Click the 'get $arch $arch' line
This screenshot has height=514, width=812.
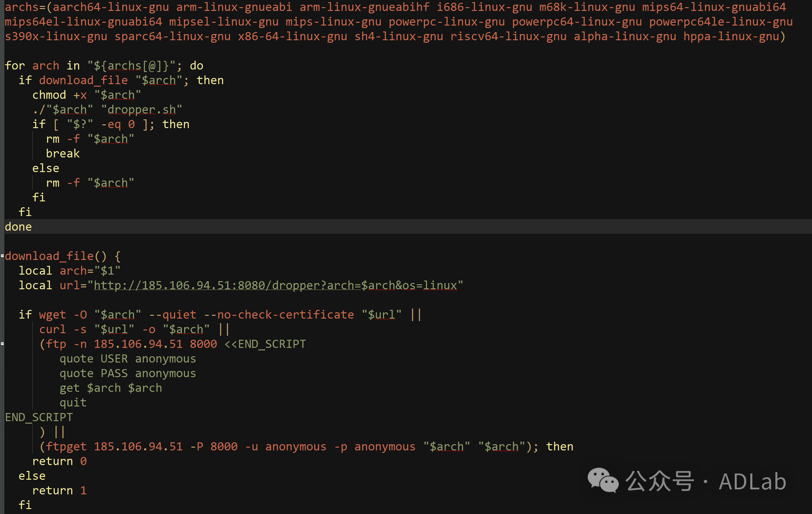(x=111, y=388)
